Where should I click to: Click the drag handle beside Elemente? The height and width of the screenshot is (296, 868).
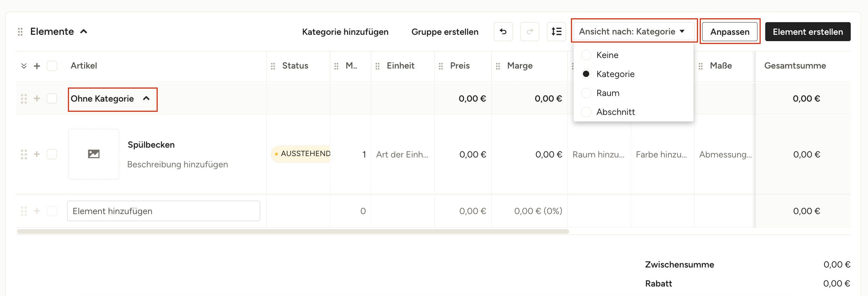point(20,32)
